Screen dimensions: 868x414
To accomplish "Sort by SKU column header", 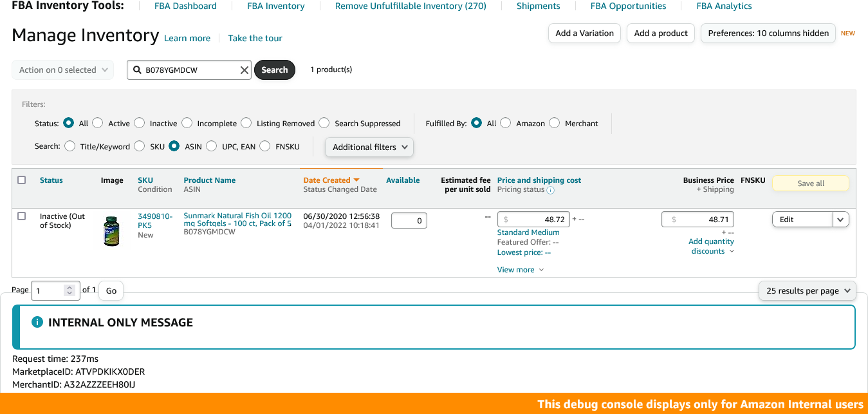I will coord(145,180).
